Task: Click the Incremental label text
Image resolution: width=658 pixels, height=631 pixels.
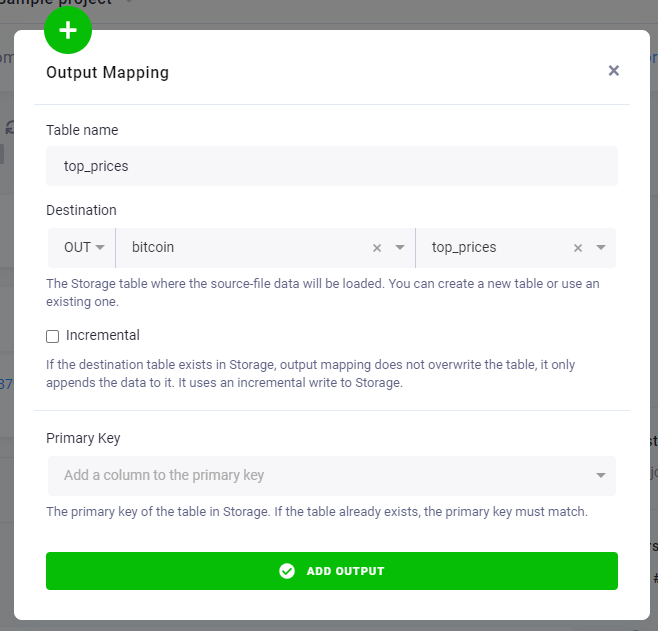Action: 103,335
